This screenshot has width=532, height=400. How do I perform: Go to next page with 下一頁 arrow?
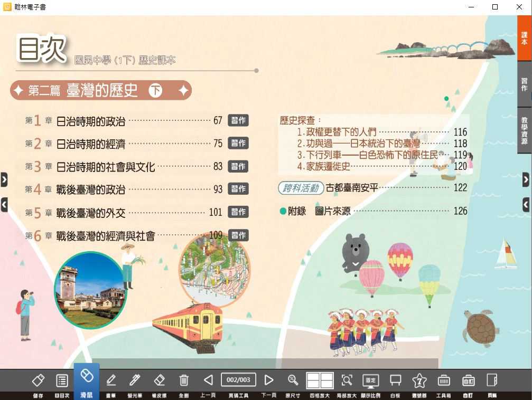click(x=269, y=380)
